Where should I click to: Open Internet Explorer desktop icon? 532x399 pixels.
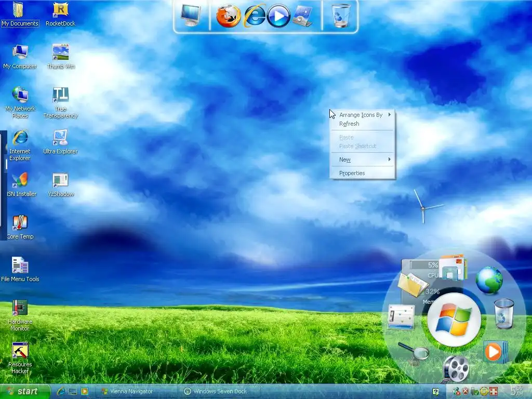(x=20, y=145)
